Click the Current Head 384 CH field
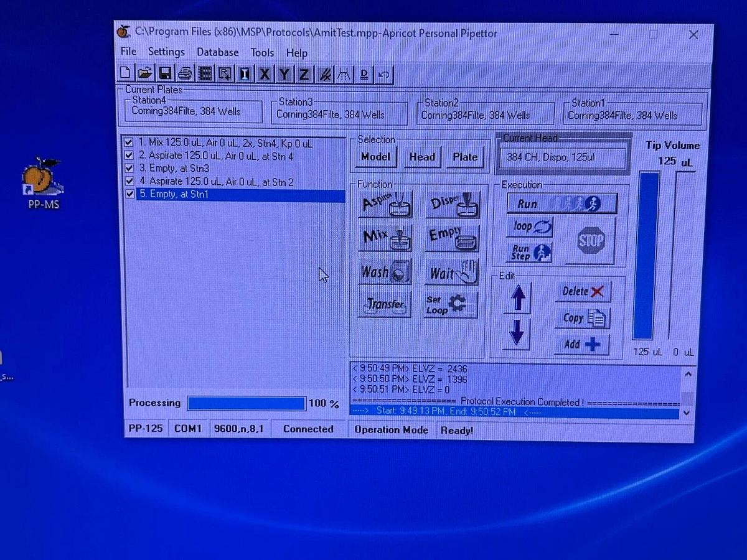This screenshot has width=747, height=560. click(563, 157)
